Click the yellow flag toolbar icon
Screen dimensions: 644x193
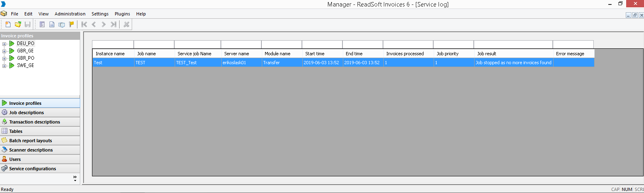72,24
